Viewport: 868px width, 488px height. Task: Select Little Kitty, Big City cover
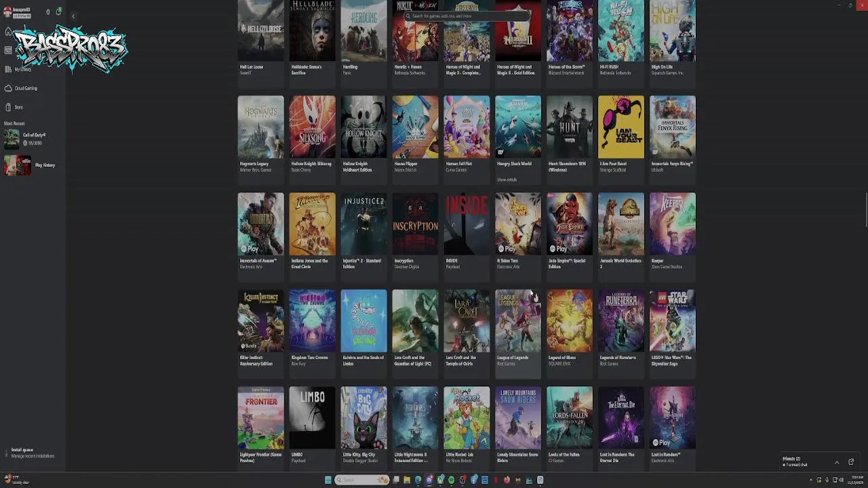(x=363, y=418)
